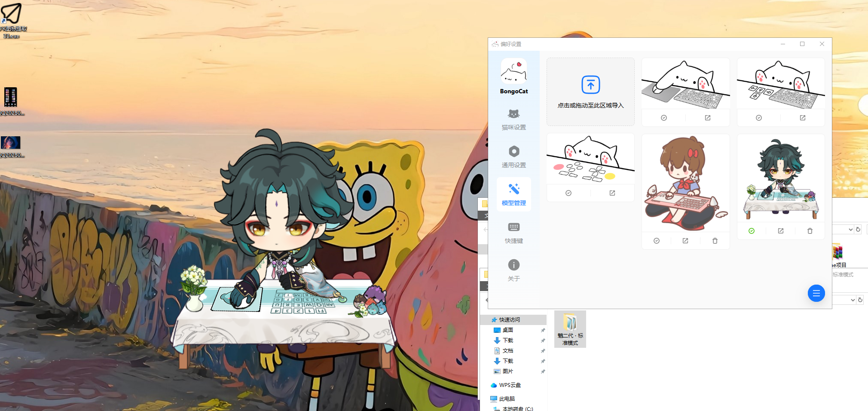Select 快速访问 in the Explorer navigation pane
Viewport: 868px width, 411px height.
click(513, 320)
